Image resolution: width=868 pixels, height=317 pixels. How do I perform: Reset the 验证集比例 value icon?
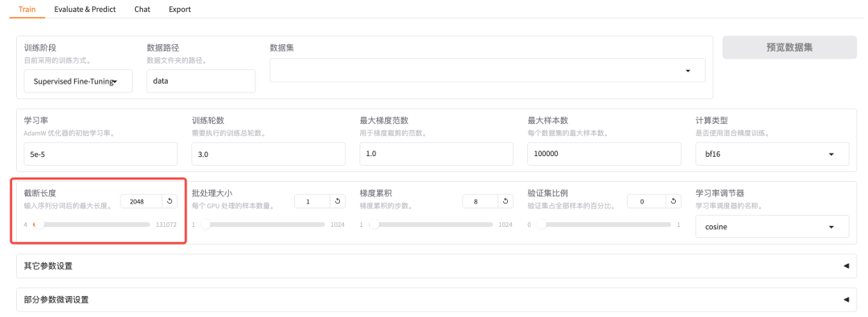[x=674, y=202]
